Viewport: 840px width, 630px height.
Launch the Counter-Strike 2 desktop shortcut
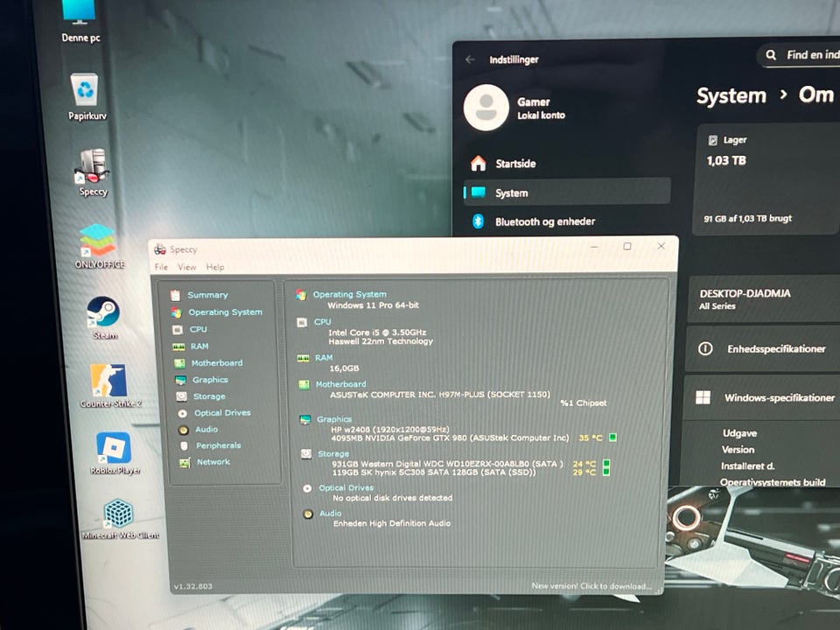click(x=110, y=386)
